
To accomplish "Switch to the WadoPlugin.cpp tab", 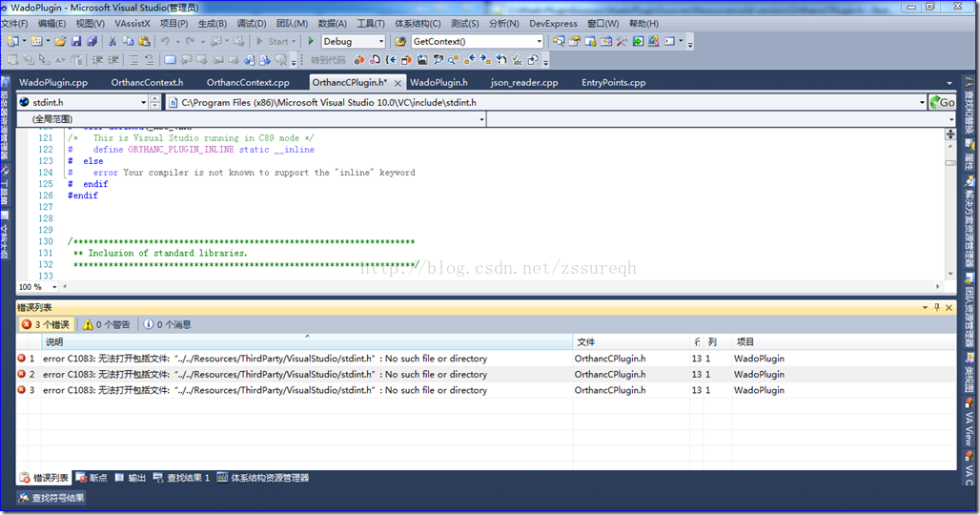I will pyautogui.click(x=53, y=83).
